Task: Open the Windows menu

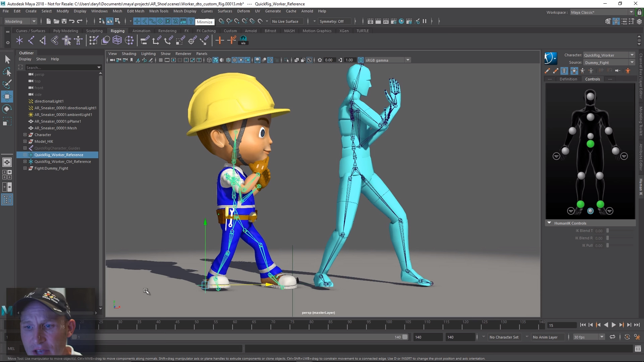Action: [x=99, y=11]
